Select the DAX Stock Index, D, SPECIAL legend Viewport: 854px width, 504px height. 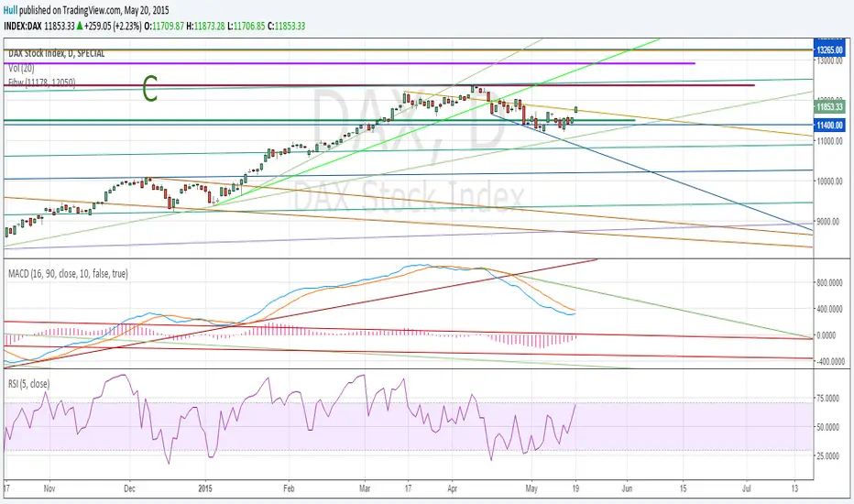pos(56,53)
